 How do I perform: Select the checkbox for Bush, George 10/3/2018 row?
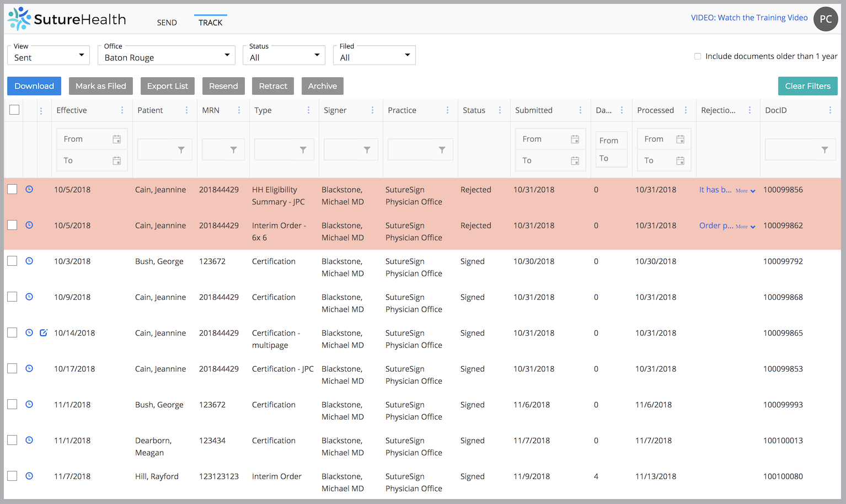pyautogui.click(x=12, y=261)
